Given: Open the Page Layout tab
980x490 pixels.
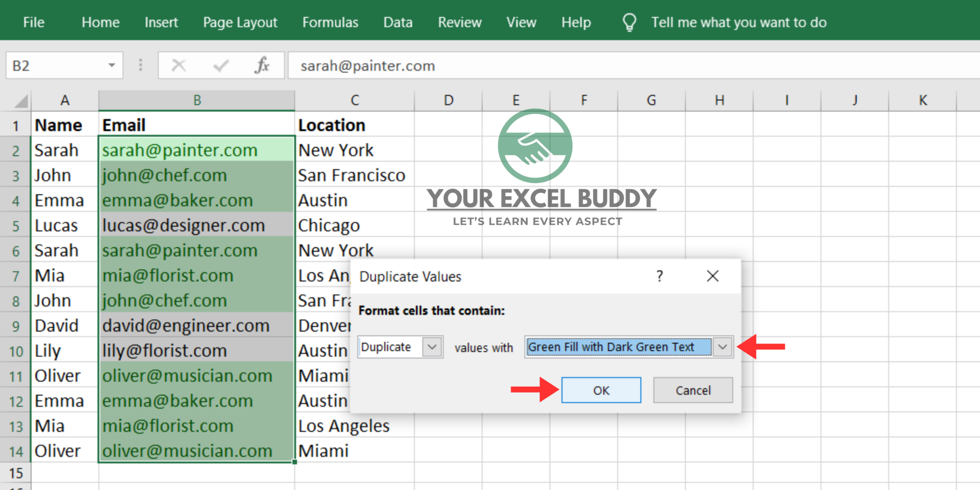Looking at the screenshot, I should [x=240, y=22].
